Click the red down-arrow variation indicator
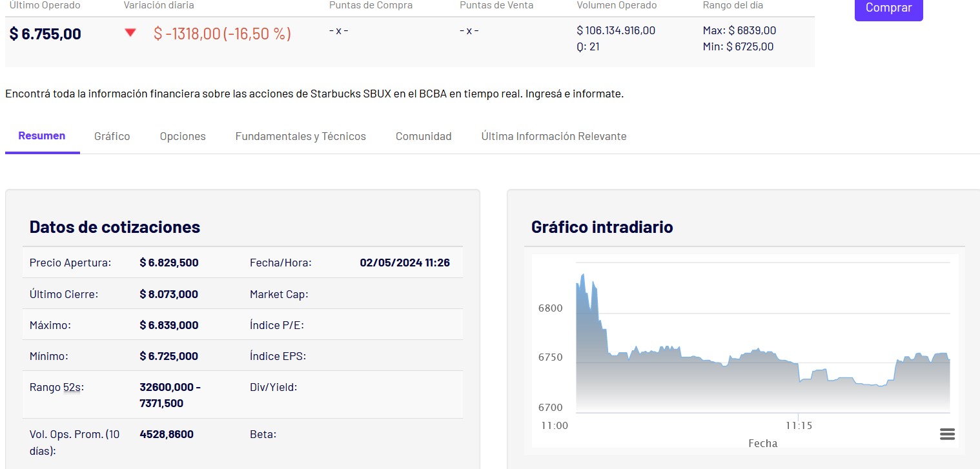Image resolution: width=980 pixels, height=469 pixels. click(130, 33)
